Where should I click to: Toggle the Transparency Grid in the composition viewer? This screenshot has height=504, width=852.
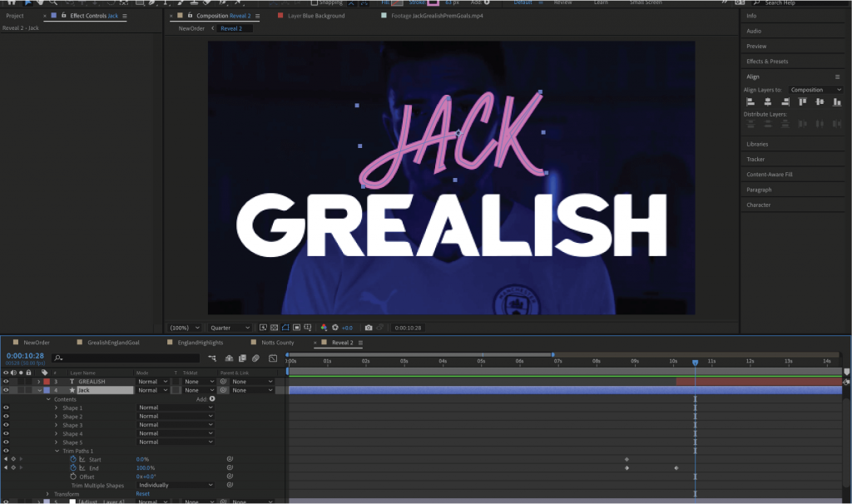[274, 327]
